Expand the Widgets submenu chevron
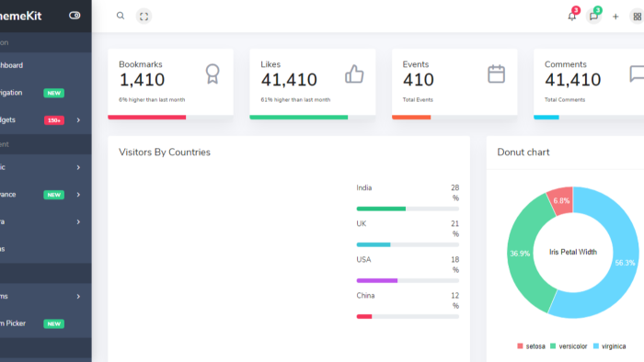The width and height of the screenshot is (644, 362). tap(78, 120)
